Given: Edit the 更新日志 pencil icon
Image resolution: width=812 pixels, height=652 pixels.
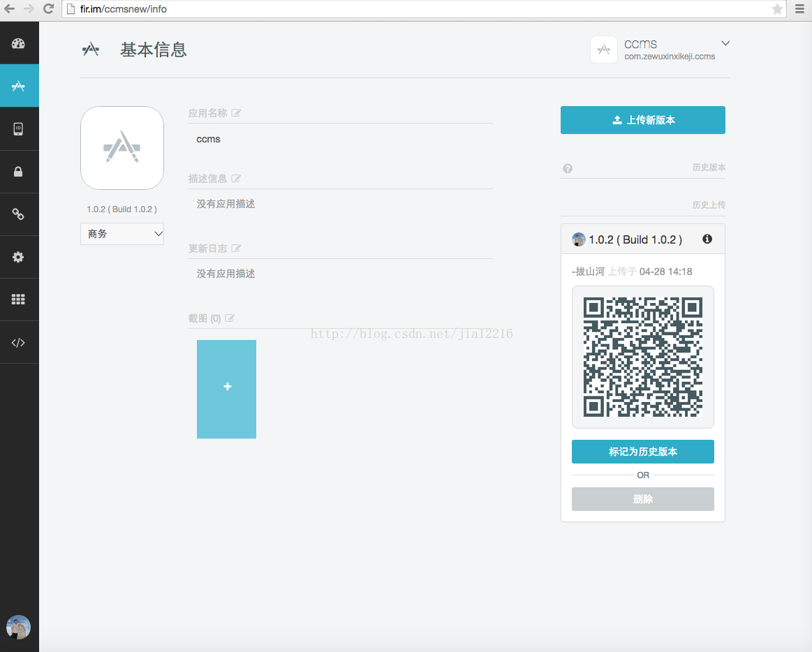Looking at the screenshot, I should click(x=236, y=249).
